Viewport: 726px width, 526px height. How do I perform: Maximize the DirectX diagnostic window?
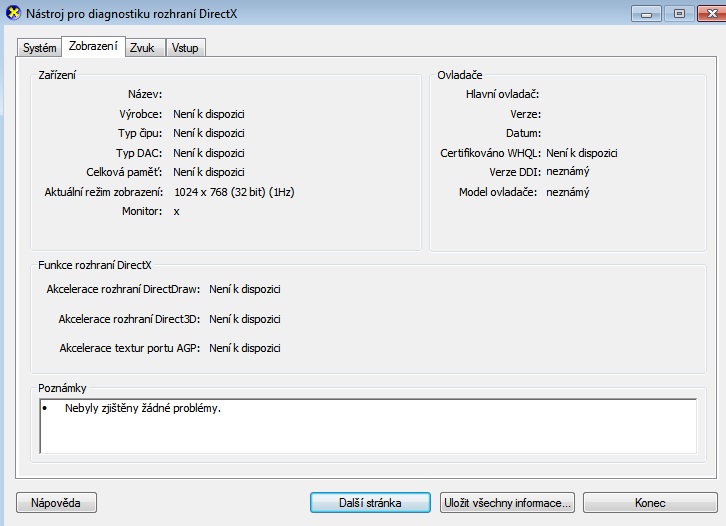pos(679,14)
